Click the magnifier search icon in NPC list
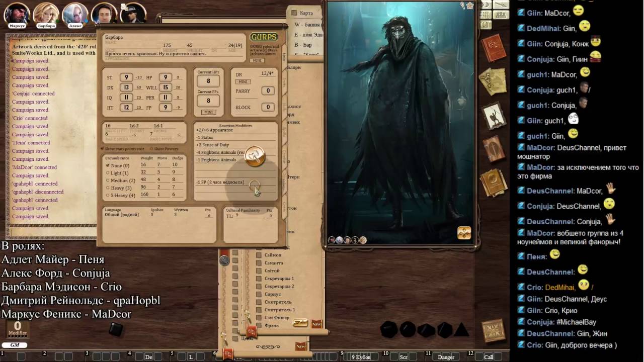The image size is (644, 362). (x=247, y=316)
